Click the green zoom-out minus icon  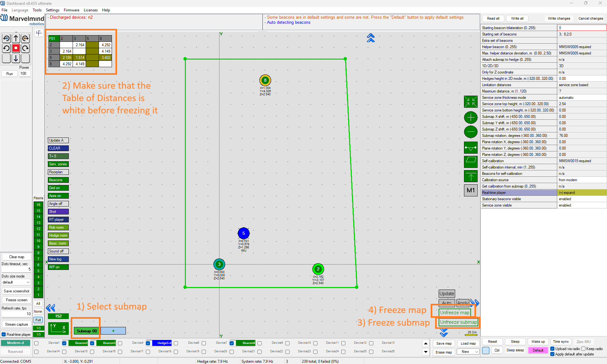point(471,132)
